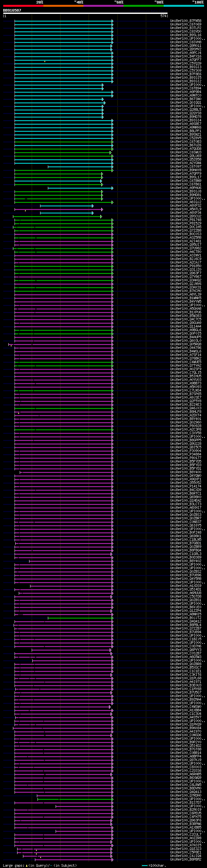Select hit label UniRef100_C6SVH8
207x868 pixels.
(x=186, y=42)
